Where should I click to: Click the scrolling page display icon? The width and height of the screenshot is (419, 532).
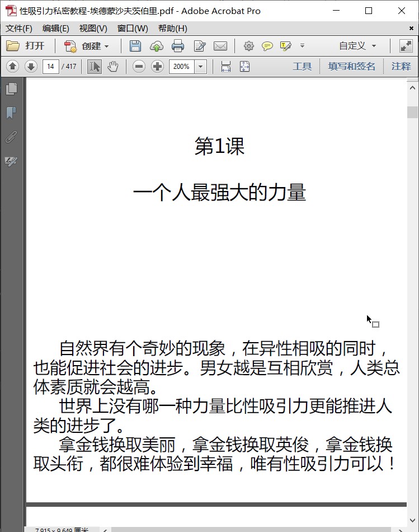coord(226,66)
